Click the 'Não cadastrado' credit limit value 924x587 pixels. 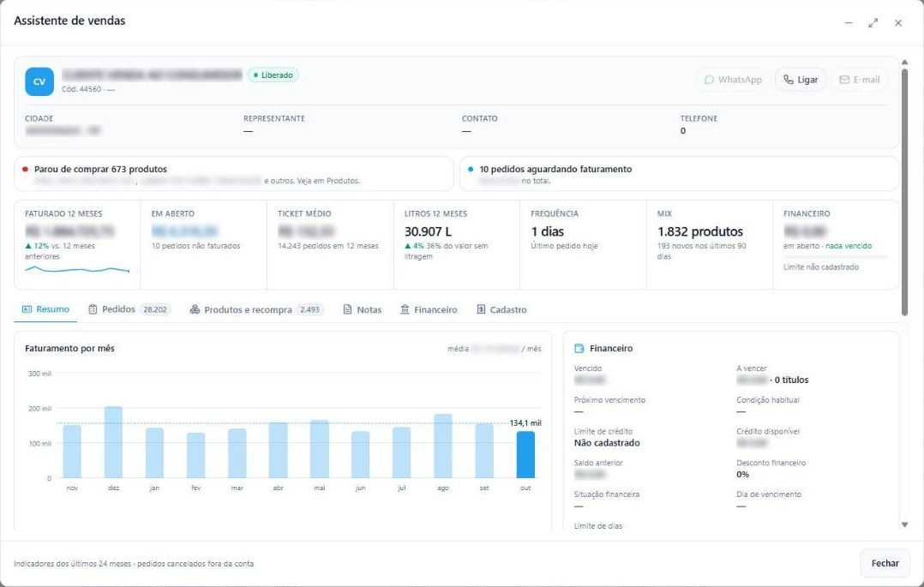pyautogui.click(x=607, y=443)
